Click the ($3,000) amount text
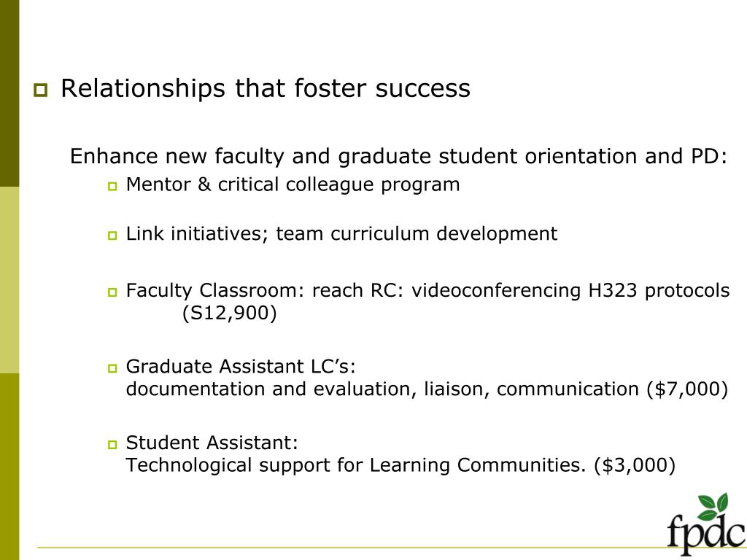Viewport: 747px width, 560px height. [635, 465]
